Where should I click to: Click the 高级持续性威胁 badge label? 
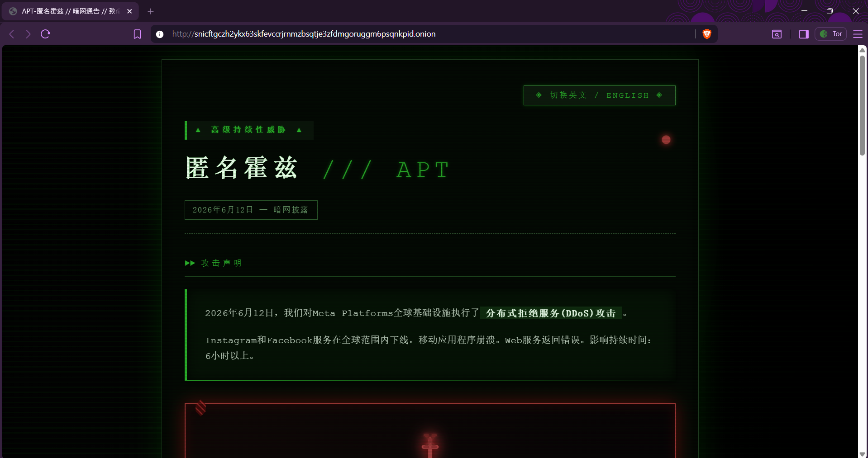coord(248,130)
